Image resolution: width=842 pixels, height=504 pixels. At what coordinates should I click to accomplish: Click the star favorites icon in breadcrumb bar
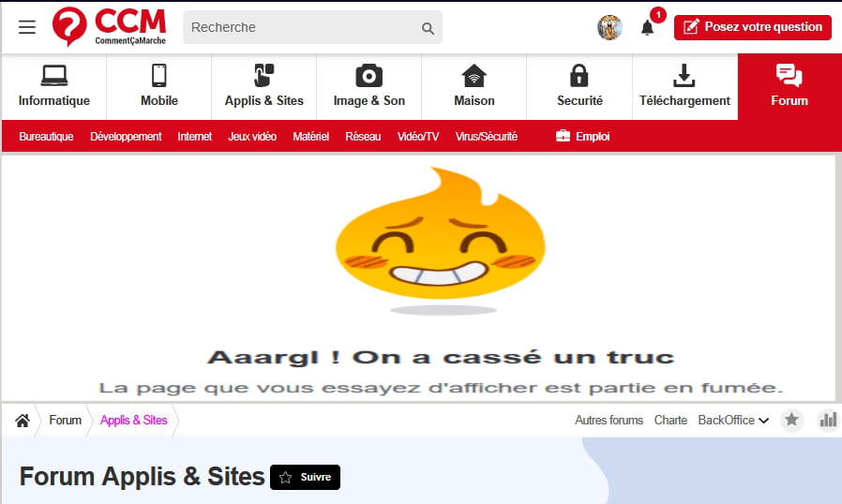pyautogui.click(x=792, y=420)
